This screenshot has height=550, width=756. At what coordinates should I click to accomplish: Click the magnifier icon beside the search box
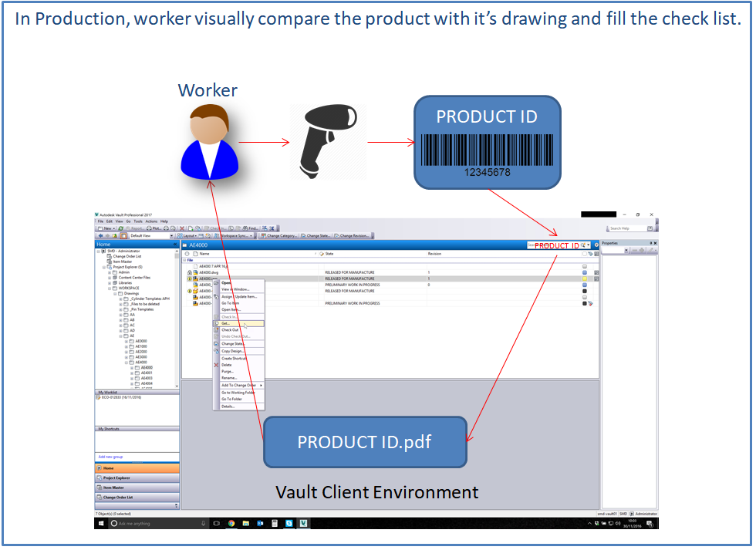584,243
